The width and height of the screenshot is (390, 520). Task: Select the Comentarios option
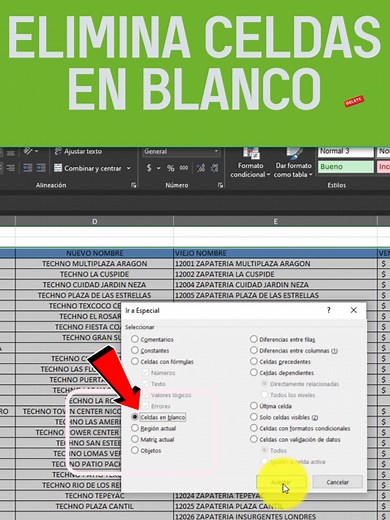(x=153, y=339)
